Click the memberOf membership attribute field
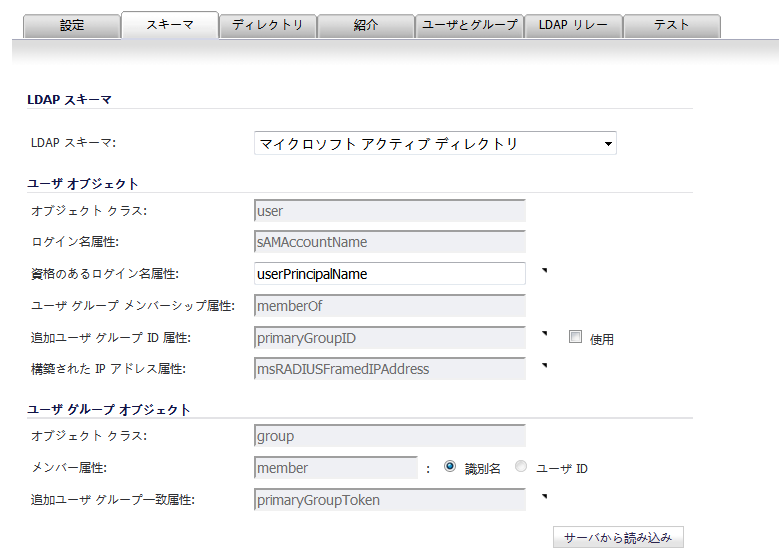The width and height of the screenshot is (779, 556). coord(390,306)
